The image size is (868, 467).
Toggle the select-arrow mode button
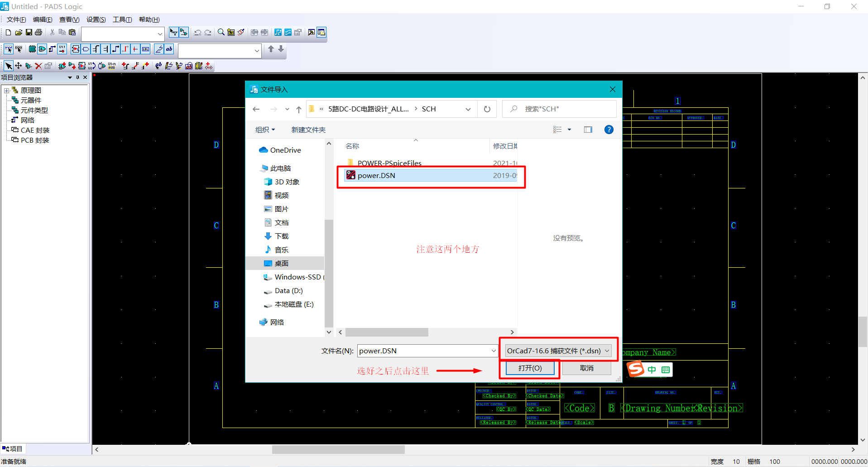point(9,66)
